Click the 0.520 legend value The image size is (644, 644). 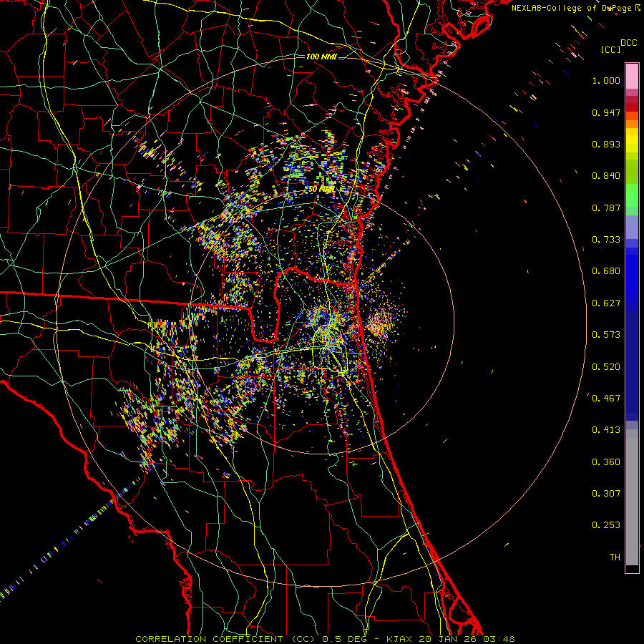coord(606,367)
